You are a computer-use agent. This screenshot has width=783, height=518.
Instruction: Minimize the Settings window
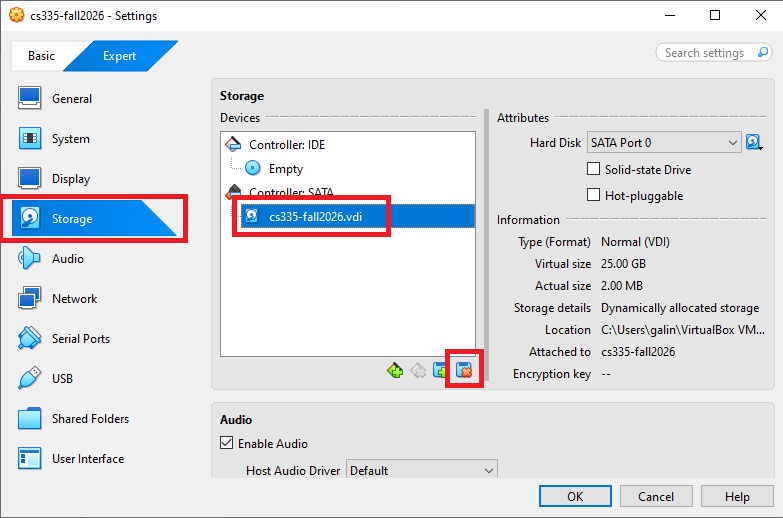670,15
